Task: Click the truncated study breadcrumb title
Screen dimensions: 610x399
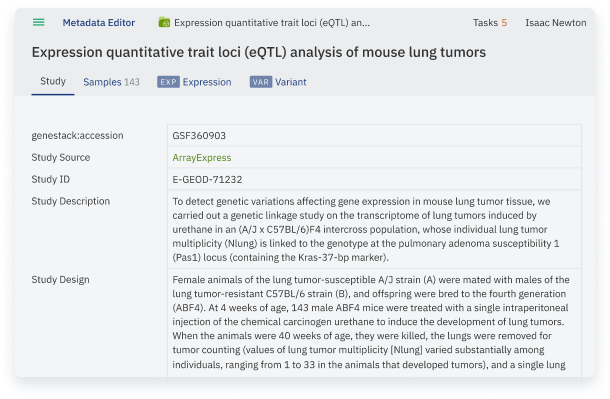Action: click(272, 23)
